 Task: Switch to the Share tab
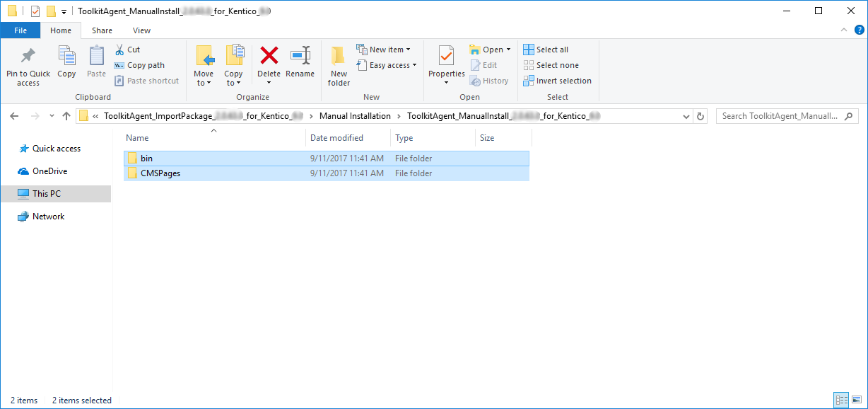[x=102, y=30]
